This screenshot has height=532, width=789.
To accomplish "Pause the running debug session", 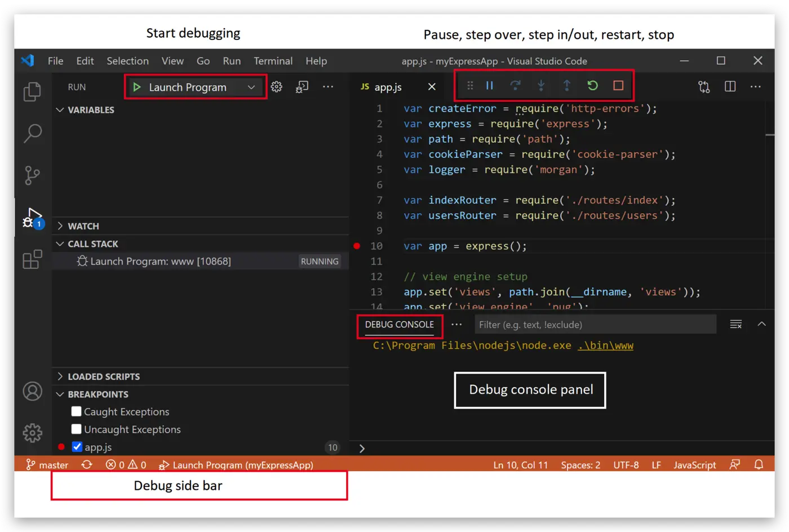I will tap(490, 86).
